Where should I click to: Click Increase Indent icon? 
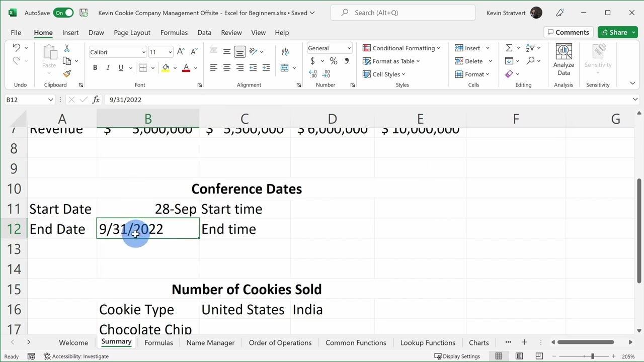266,67
